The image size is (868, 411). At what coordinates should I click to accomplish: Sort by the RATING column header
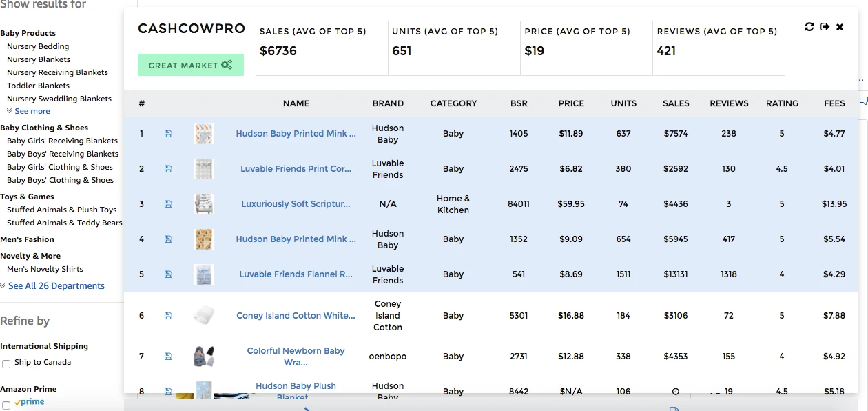click(x=782, y=103)
